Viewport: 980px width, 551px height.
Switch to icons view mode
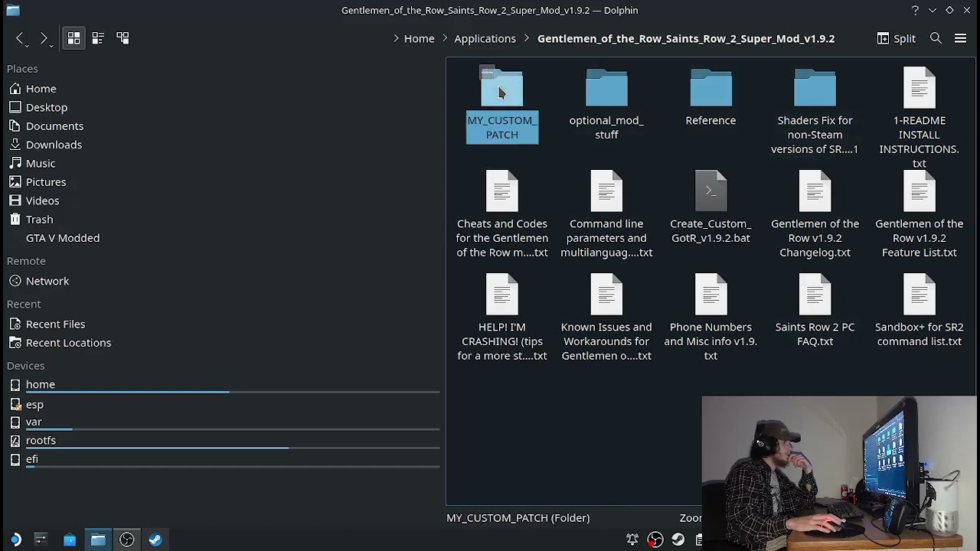pyautogui.click(x=73, y=37)
